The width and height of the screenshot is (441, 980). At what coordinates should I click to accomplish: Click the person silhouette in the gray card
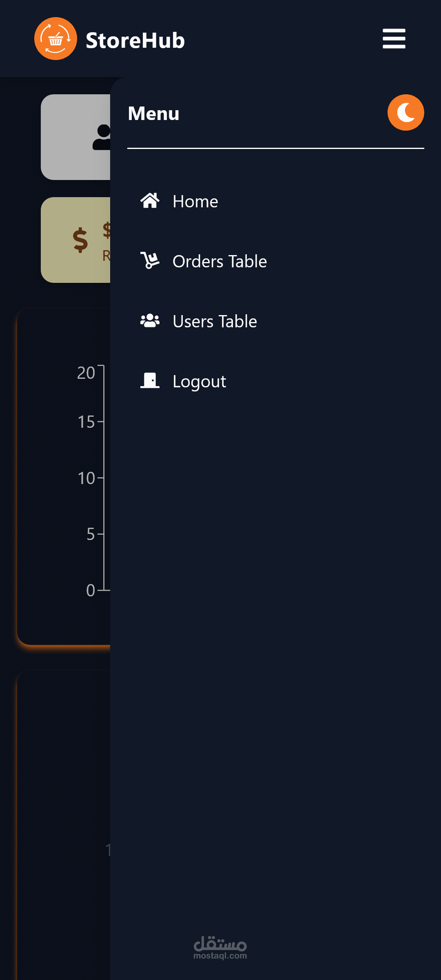tap(102, 137)
